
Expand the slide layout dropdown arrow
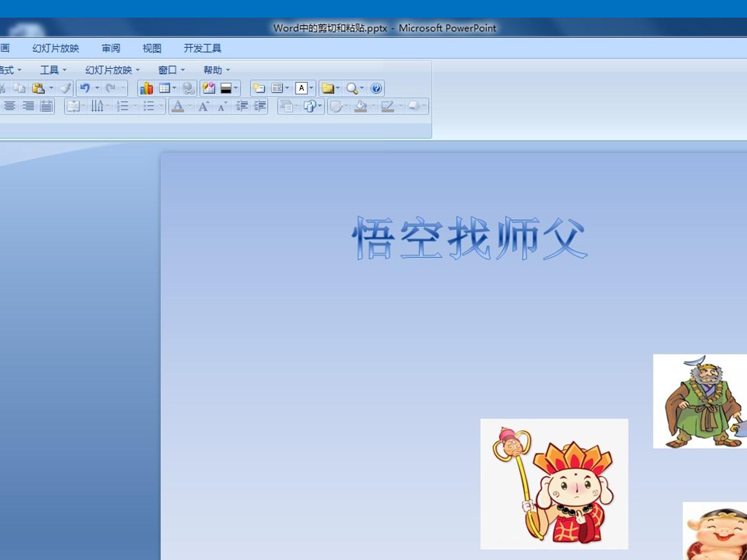(x=287, y=88)
